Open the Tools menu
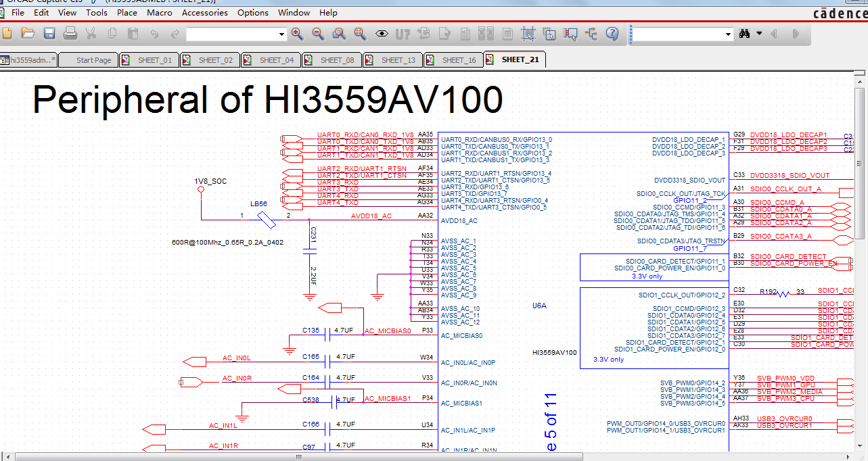 [x=97, y=13]
